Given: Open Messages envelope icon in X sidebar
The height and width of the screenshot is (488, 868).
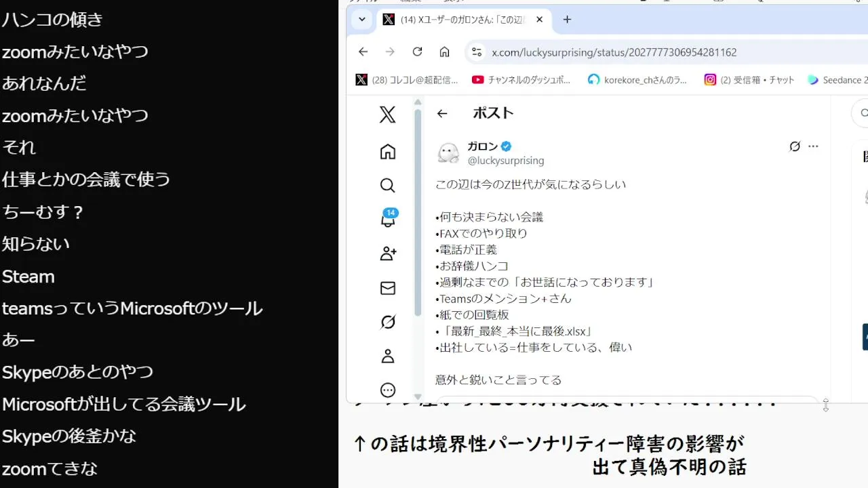Looking at the screenshot, I should click(x=388, y=289).
